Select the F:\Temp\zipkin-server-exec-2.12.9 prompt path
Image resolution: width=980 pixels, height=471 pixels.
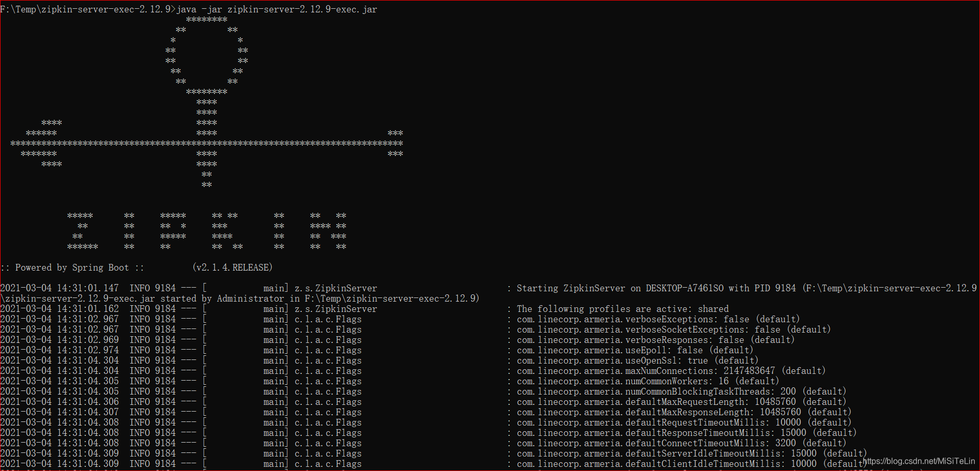pyautogui.click(x=85, y=9)
